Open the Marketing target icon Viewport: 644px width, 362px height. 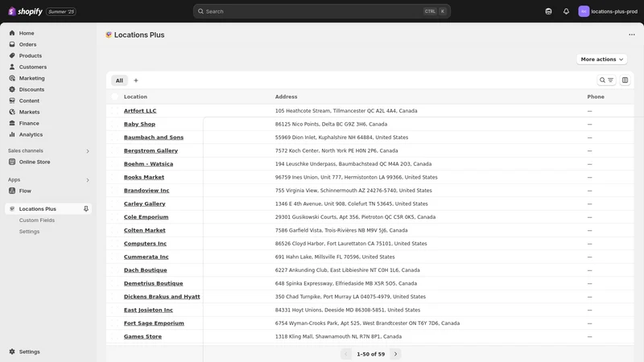click(x=12, y=78)
